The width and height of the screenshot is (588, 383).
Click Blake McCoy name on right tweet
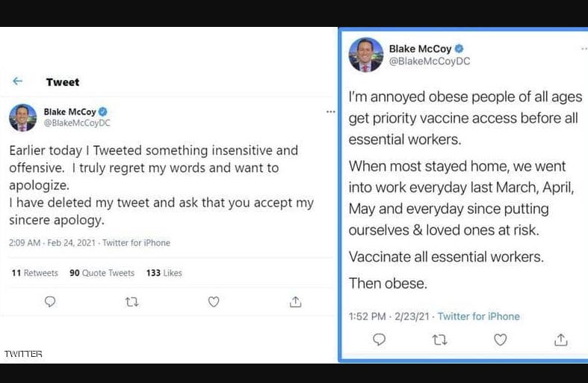click(x=420, y=49)
